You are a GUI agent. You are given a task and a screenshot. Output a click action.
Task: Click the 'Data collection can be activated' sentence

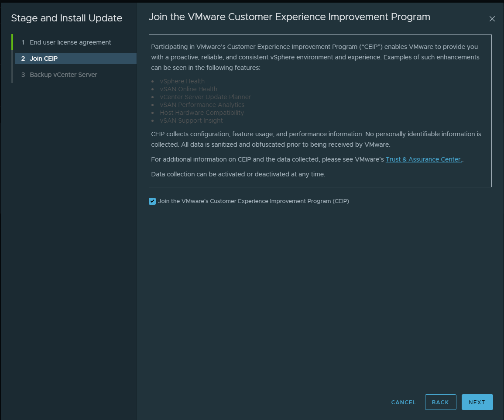pos(238,174)
